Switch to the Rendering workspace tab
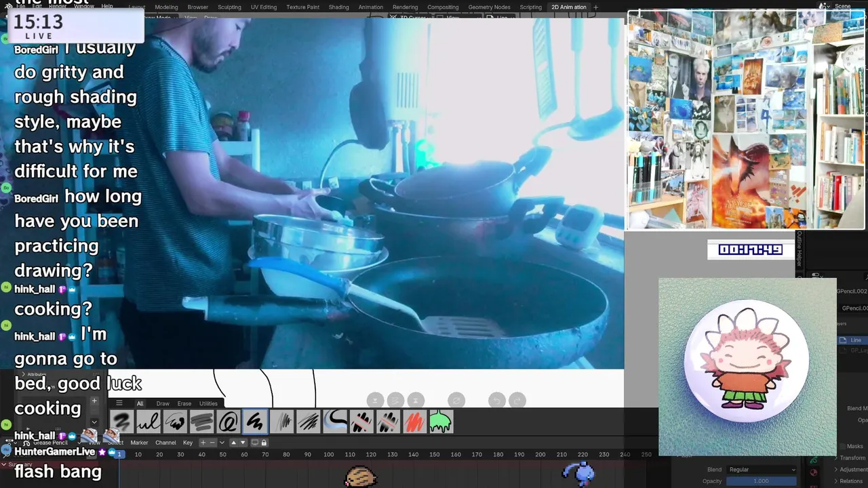 pyautogui.click(x=406, y=7)
